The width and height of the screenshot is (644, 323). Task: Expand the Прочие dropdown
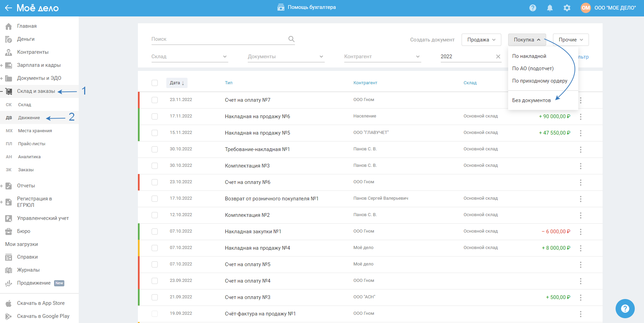click(x=570, y=40)
